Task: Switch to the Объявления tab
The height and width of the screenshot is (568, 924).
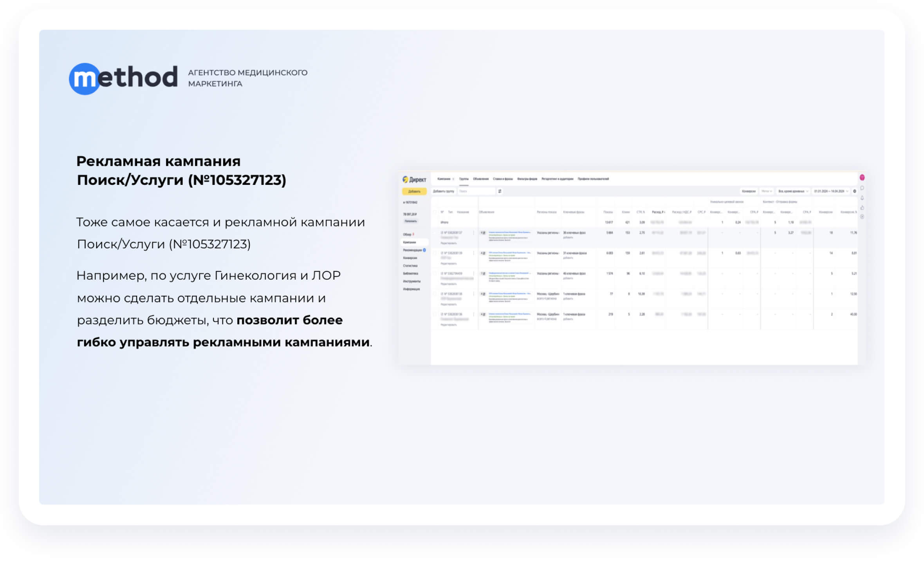Action: pos(480,179)
